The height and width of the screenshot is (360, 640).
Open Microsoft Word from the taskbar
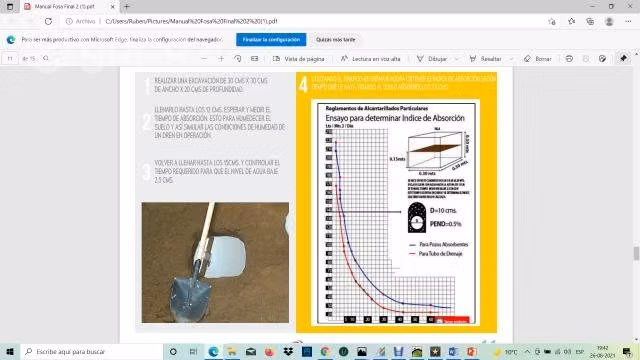(453, 351)
